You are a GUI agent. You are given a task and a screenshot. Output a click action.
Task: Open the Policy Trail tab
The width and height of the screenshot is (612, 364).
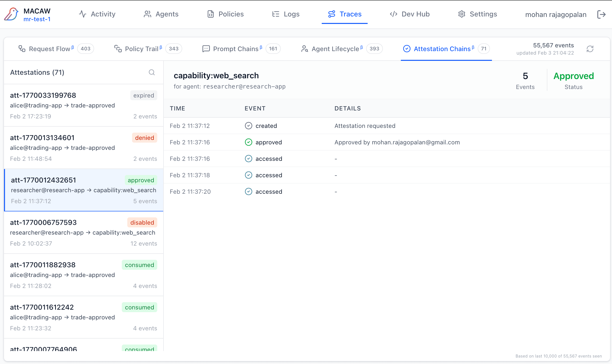[142, 49]
